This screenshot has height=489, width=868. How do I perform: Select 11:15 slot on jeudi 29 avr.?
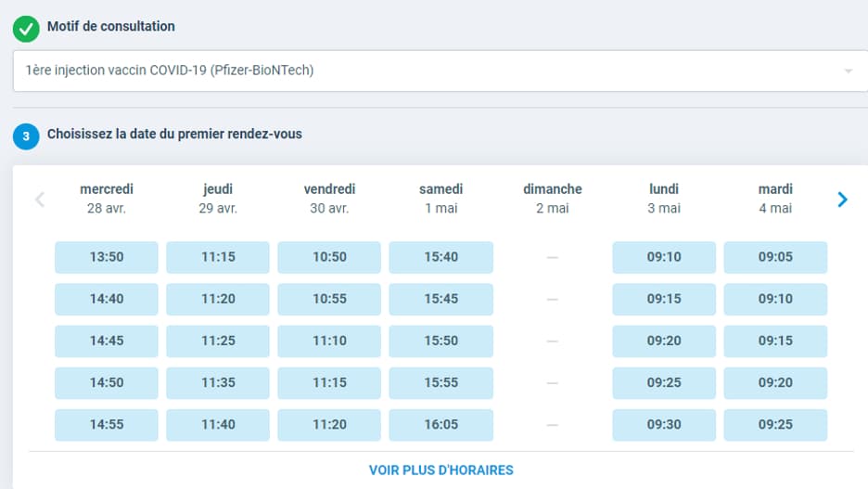pyautogui.click(x=218, y=257)
